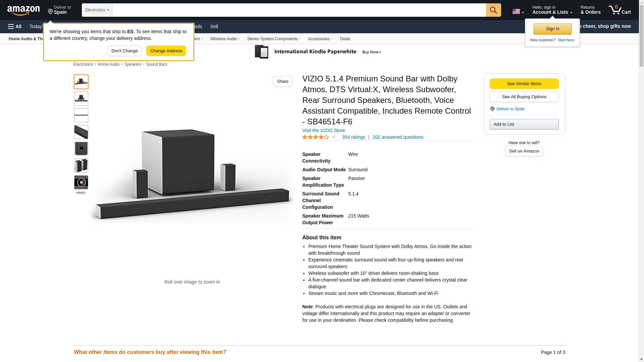The image size is (644, 362).
Task: Play the product video thumbnail
Action: point(81,182)
